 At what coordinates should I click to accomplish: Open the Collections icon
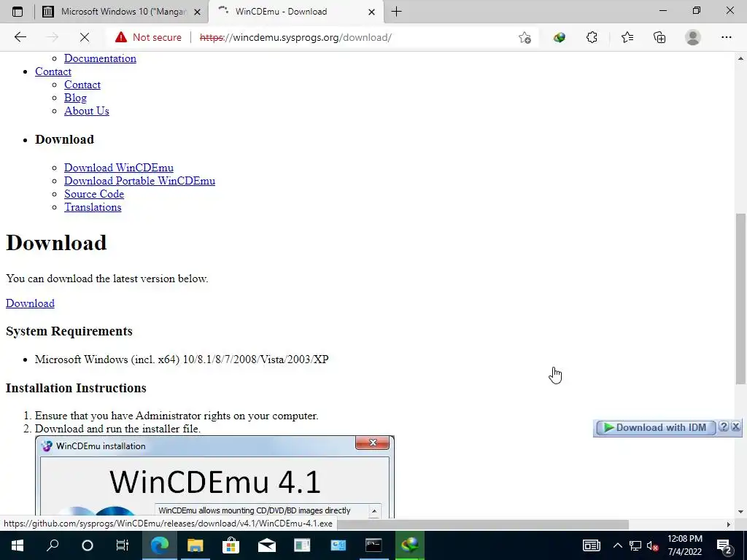(x=659, y=37)
